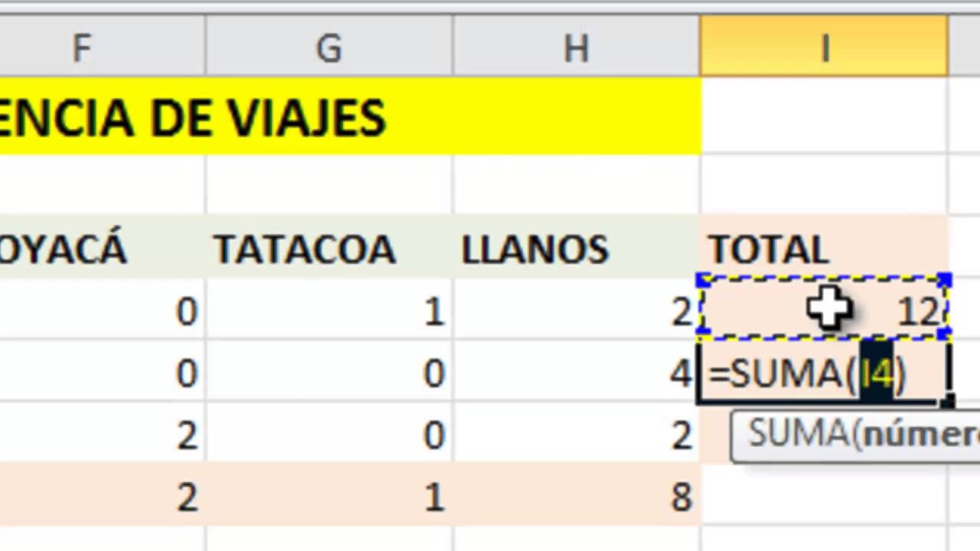Viewport: 980px width, 551px height.
Task: Click fill handle of the formula cell
Action: pyautogui.click(x=949, y=401)
